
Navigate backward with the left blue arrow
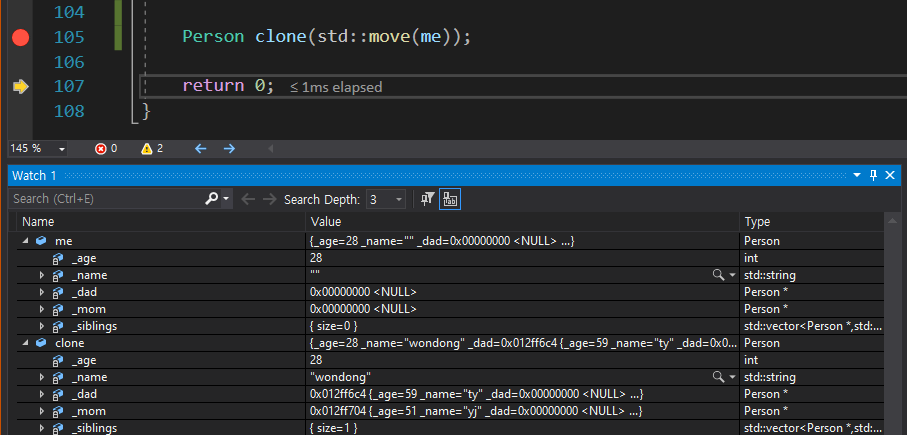(201, 149)
